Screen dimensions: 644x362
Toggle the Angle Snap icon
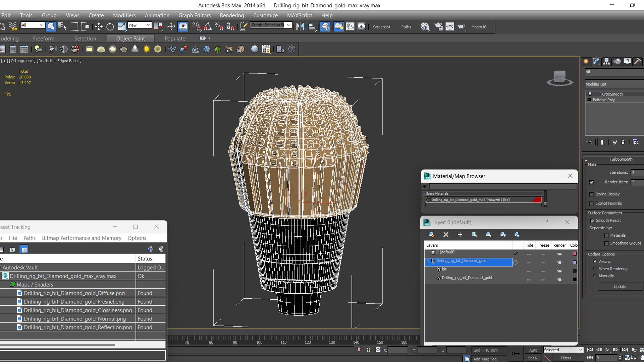point(208,26)
